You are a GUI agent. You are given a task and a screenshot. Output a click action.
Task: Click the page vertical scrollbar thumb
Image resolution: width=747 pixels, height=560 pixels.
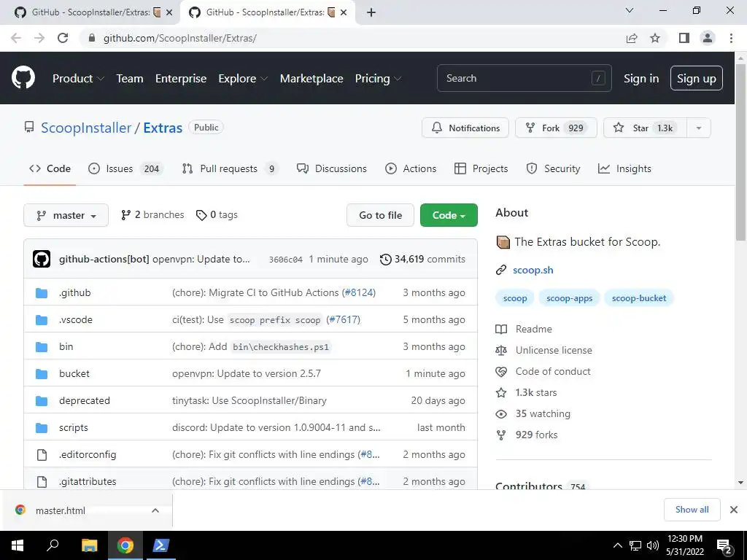point(740,152)
